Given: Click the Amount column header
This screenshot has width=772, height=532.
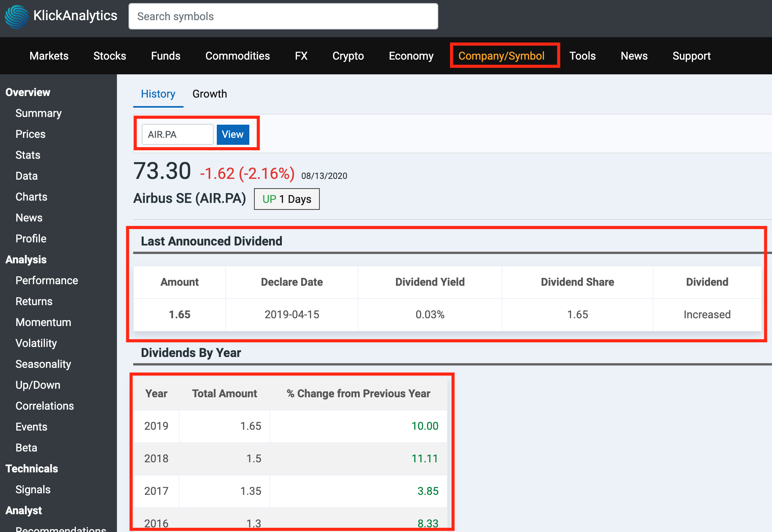Looking at the screenshot, I should coord(180,282).
